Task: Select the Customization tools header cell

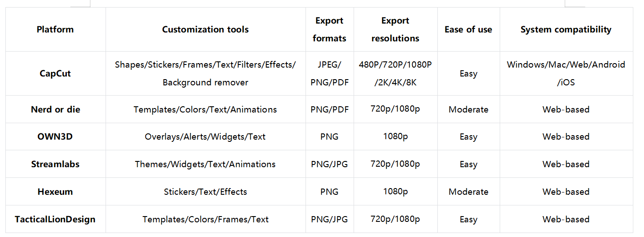Action: [205, 30]
